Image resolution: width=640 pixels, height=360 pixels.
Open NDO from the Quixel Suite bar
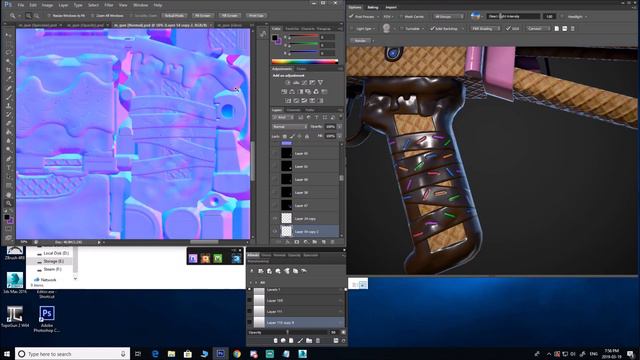coord(193,258)
